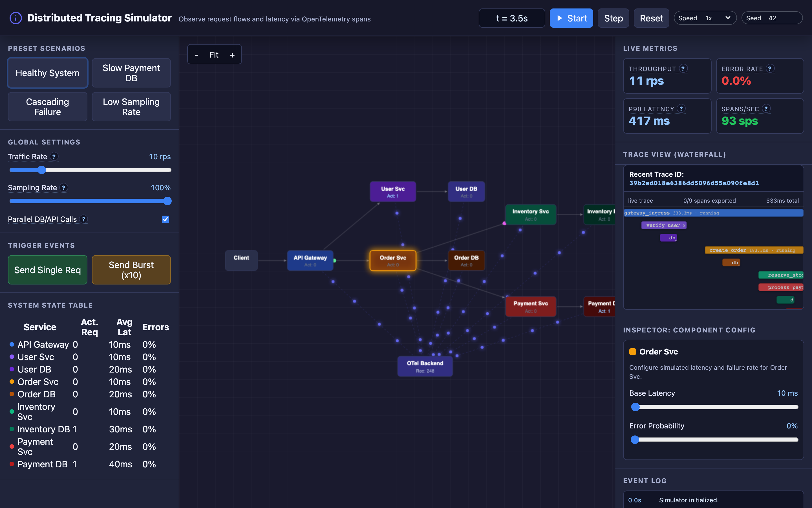Click the verify_user span bar

click(x=664, y=225)
